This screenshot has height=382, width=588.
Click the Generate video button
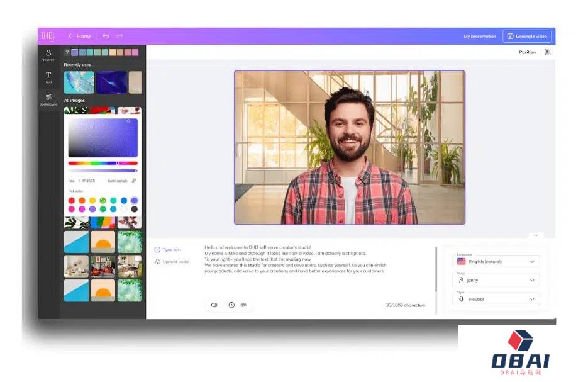[527, 37]
